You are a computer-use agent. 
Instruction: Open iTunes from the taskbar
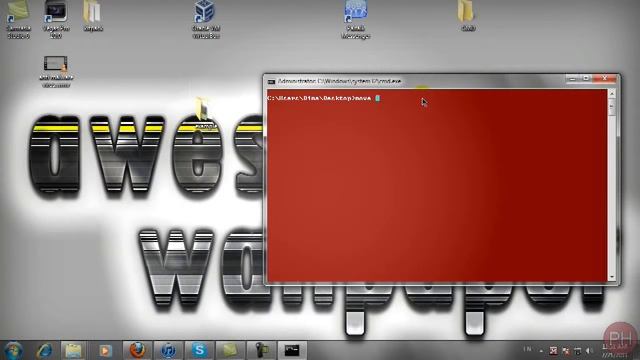[x=168, y=350]
